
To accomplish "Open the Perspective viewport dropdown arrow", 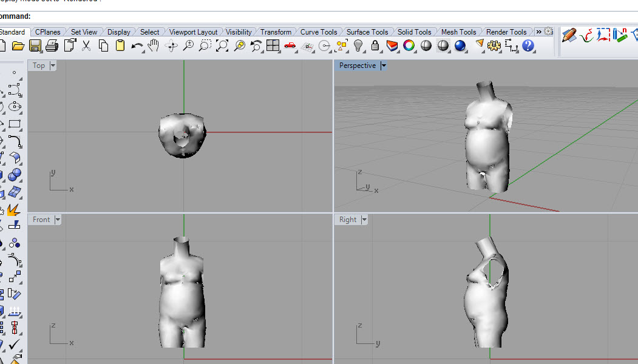I will [x=384, y=66].
